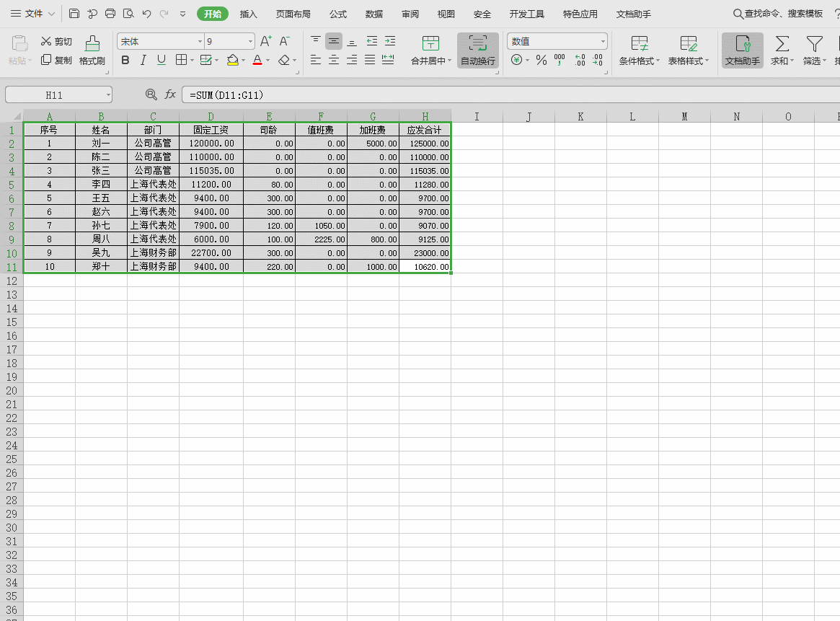Click the 求和 (AutoSum) button
The height and width of the screenshot is (621, 840).
pyautogui.click(x=782, y=50)
